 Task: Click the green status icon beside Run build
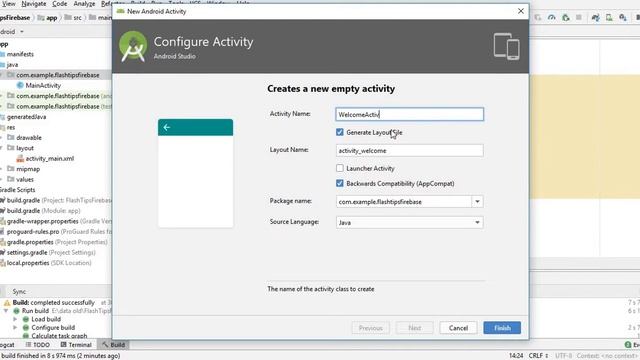click(17, 311)
